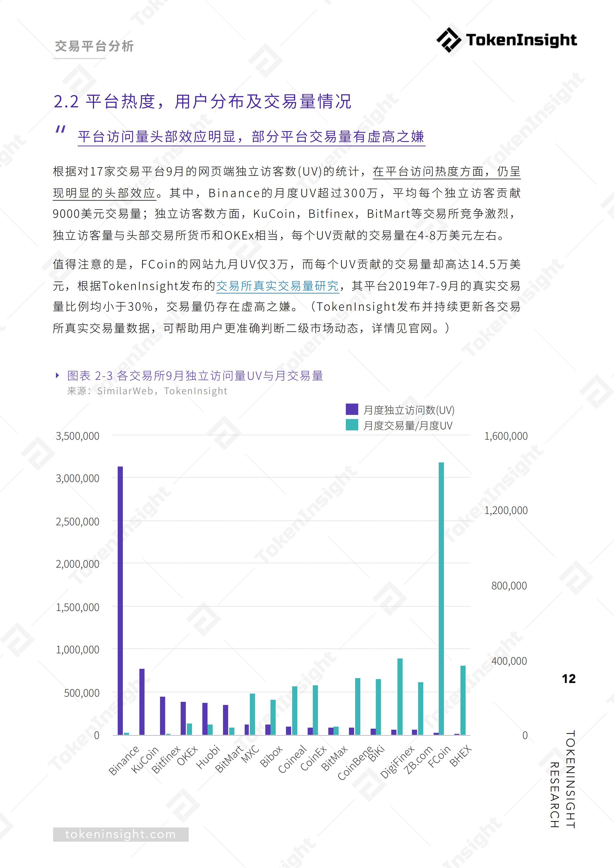This screenshot has height=868, width=614.
Task: Click the 2,000,000 left axis value
Action: point(77,564)
